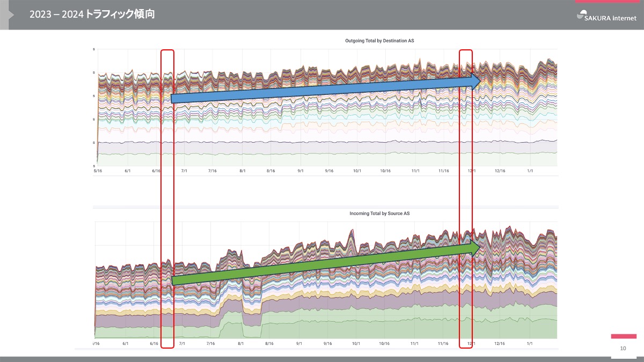Screen dimensions: 644x362
Task: Click the left red highlight rectangle
Action: click(167, 198)
